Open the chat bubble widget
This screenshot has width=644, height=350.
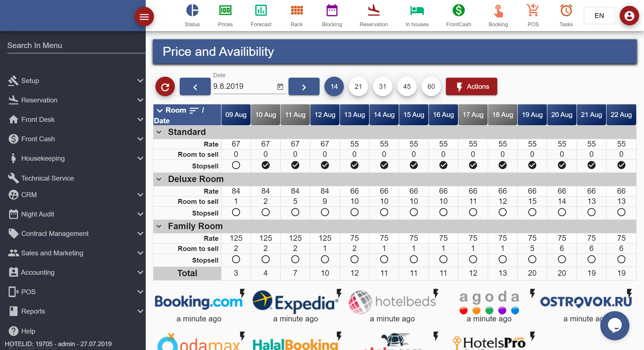pyautogui.click(x=615, y=325)
